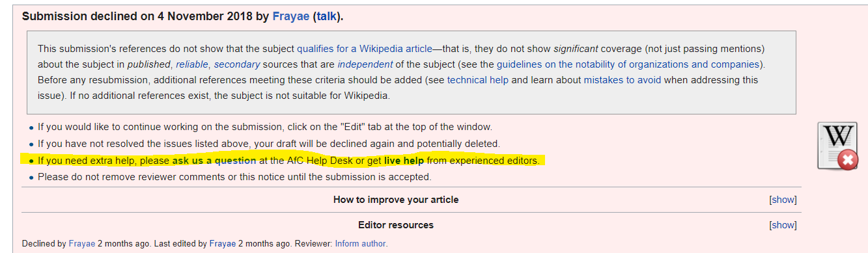The width and height of the screenshot is (868, 253).
Task: Click 'Submission declined on 4 November 2018' text
Action: click(137, 16)
